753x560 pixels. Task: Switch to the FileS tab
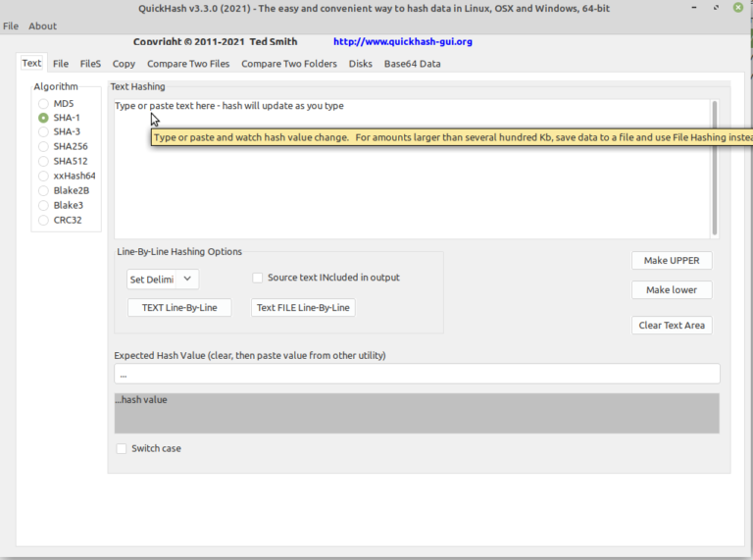tap(90, 64)
